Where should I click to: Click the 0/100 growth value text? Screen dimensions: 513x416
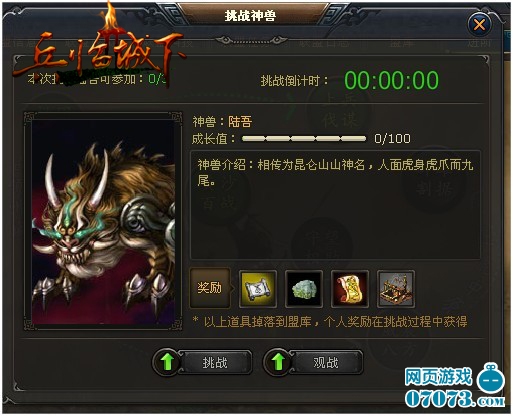click(x=392, y=139)
